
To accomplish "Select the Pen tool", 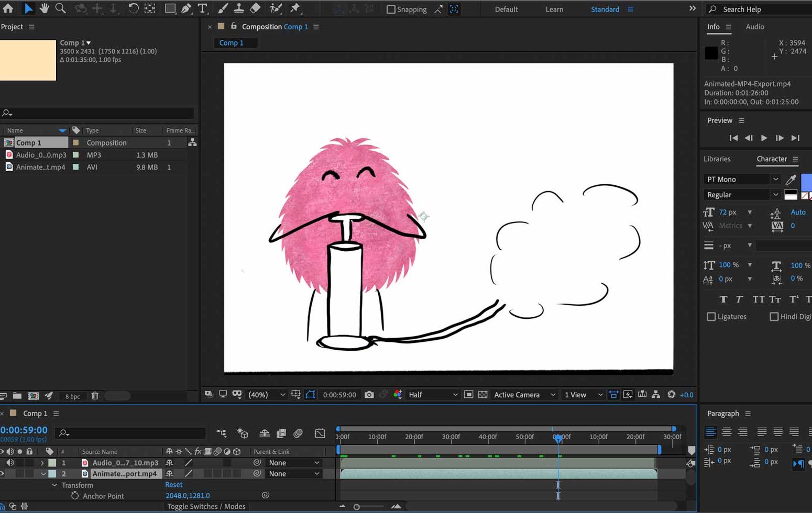I will tap(186, 8).
